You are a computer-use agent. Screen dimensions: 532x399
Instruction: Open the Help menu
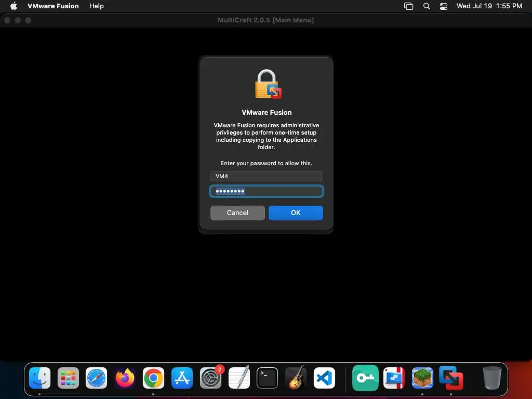(96, 6)
